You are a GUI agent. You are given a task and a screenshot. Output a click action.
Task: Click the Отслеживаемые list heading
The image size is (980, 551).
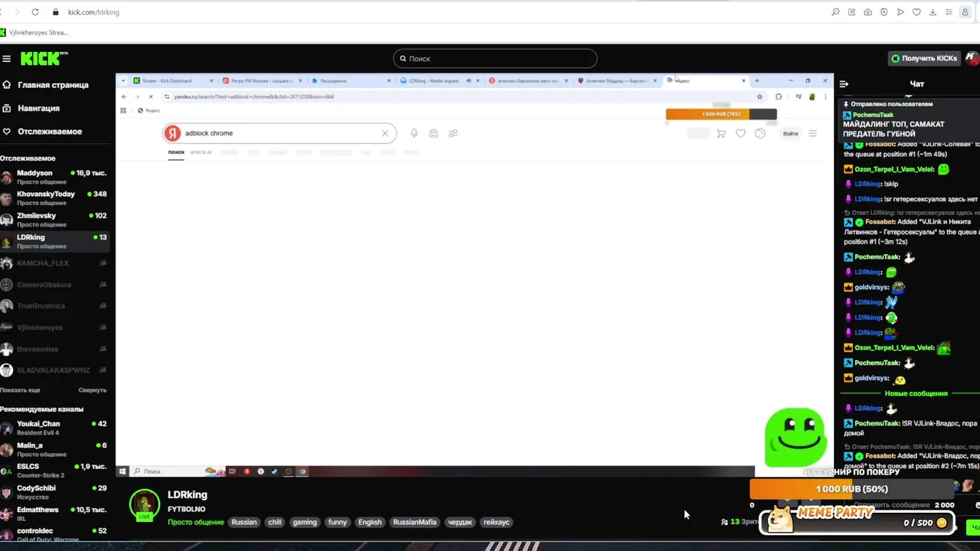click(x=28, y=158)
